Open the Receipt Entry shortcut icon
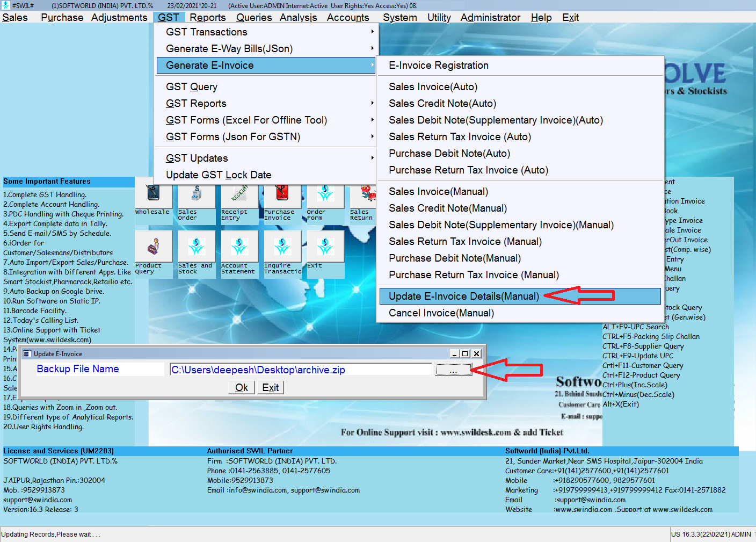 pos(239,197)
